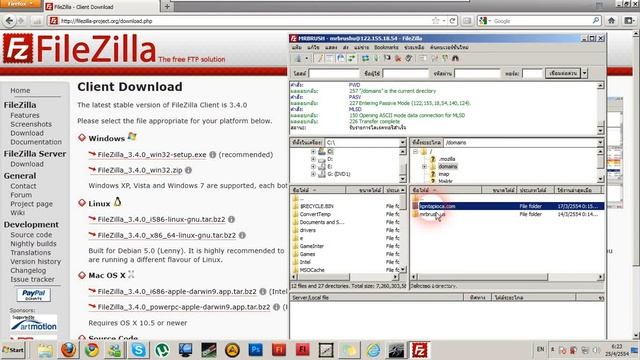The width and height of the screenshot is (640, 360).
Task: Toggle transfer queue display toolbar icon
Action: (x=351, y=59)
